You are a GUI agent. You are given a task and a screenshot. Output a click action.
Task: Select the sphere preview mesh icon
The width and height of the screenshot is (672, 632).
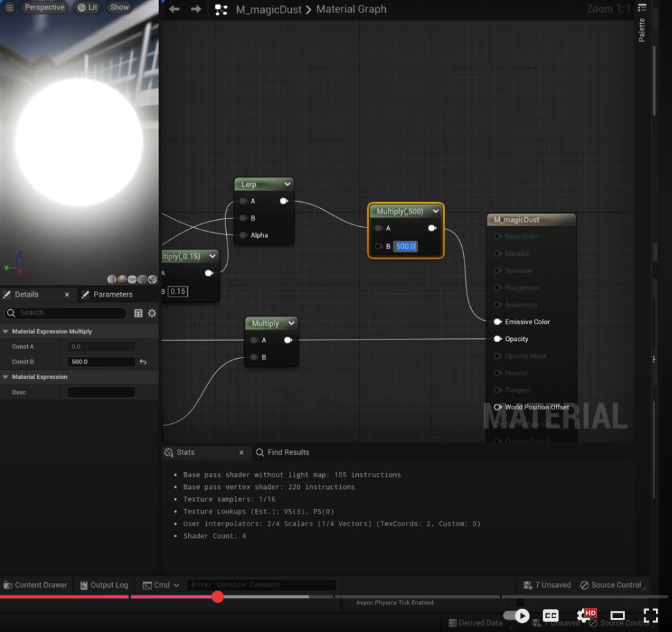122,279
